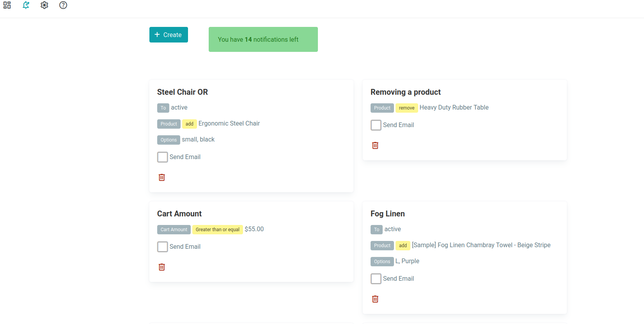Tick Send Email checkbox in Fog Linen

(376, 279)
